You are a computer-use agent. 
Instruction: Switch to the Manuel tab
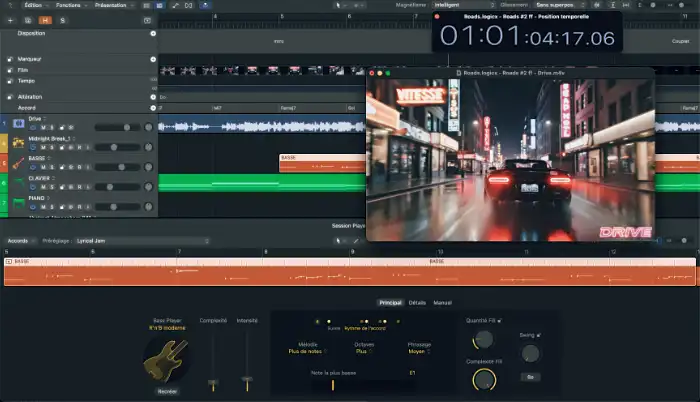pos(442,303)
